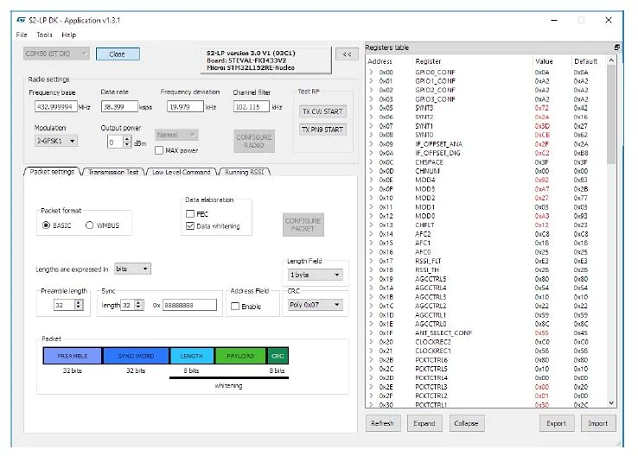The image size is (638, 456).
Task: Click the ST logo icon in title bar
Action: click(21, 20)
